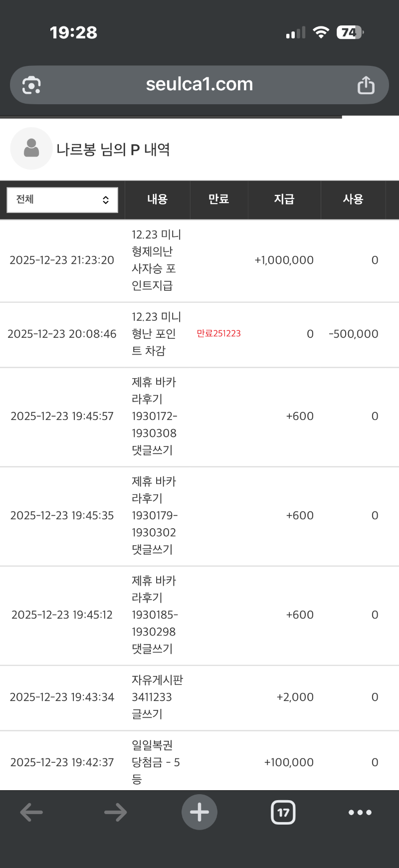Viewport: 399px width, 868px height.
Task: Tap the share icon in address bar
Action: coord(366,85)
